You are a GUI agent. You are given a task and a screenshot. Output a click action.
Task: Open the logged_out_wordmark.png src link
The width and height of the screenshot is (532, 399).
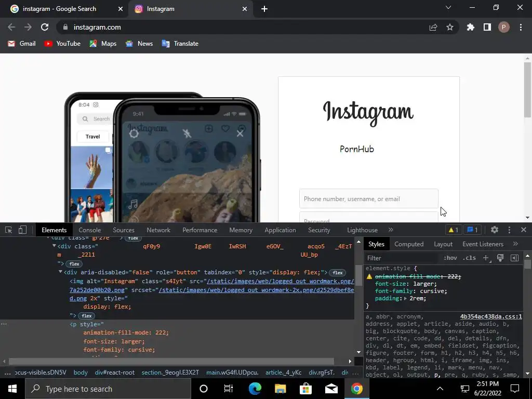point(280,281)
